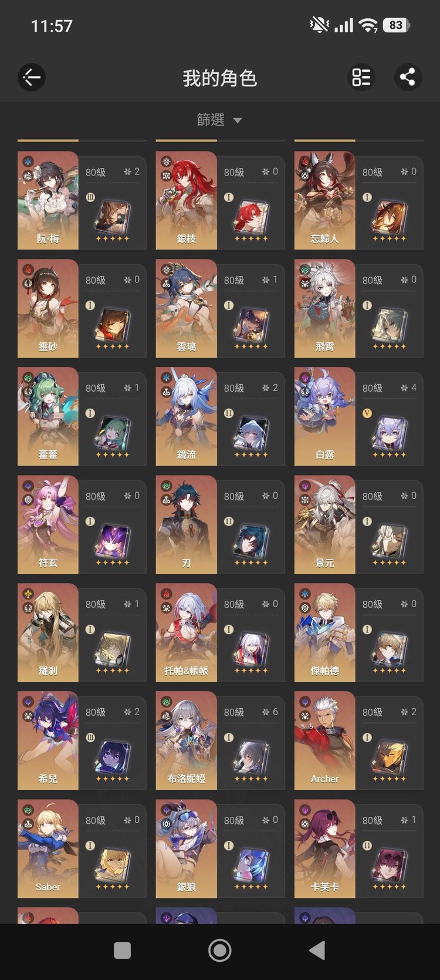
Task: Click the dropdown arrow beside 篩選
Action: pyautogui.click(x=238, y=120)
